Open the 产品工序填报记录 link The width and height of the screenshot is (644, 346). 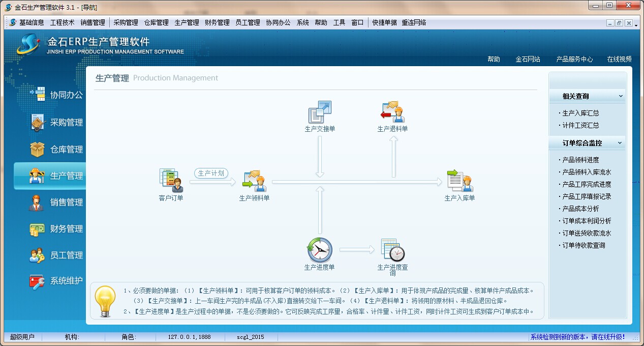click(587, 196)
